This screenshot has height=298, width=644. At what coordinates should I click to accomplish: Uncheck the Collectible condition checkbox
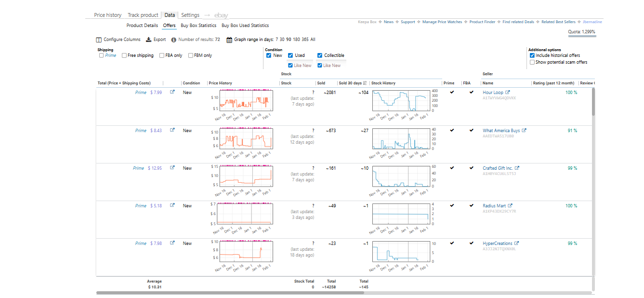(x=320, y=55)
